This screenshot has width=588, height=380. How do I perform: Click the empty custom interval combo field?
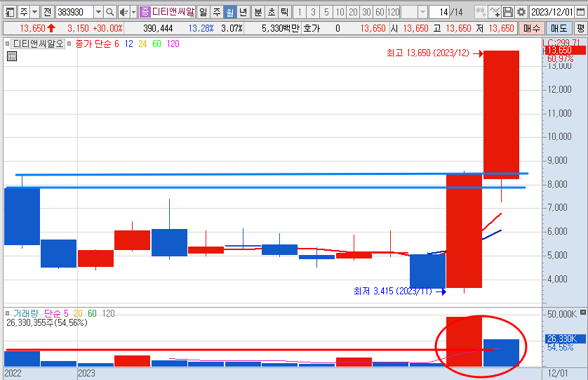409,13
